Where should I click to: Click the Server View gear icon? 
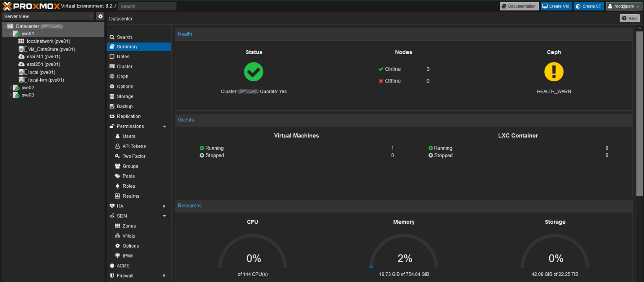pyautogui.click(x=100, y=16)
